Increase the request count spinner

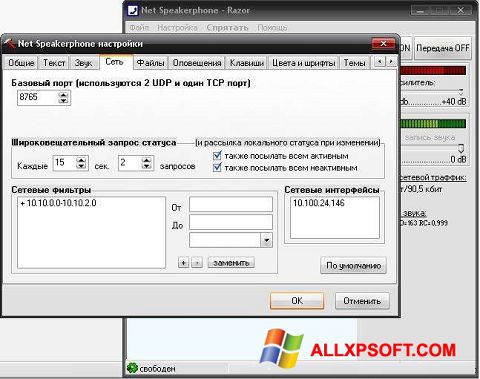147,160
